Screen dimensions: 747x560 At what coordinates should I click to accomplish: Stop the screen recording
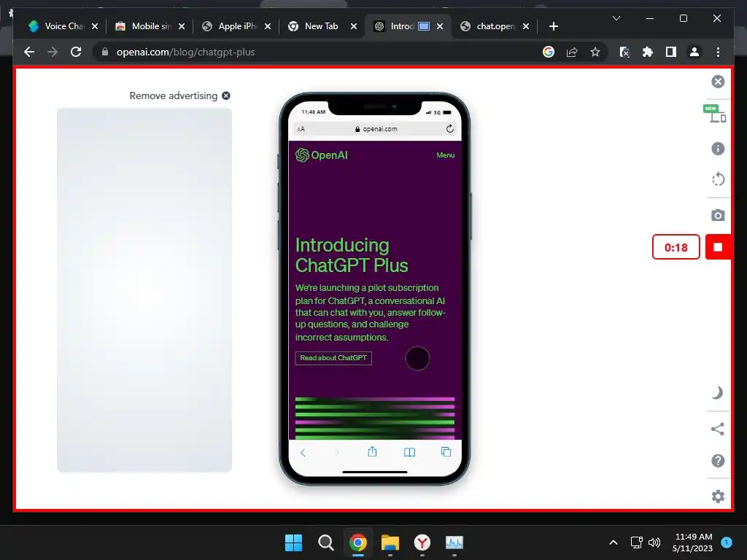pyautogui.click(x=718, y=246)
